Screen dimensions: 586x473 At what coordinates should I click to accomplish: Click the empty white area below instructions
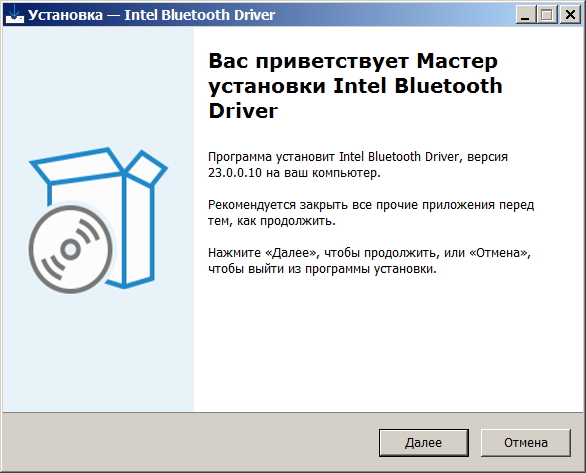[389, 344]
